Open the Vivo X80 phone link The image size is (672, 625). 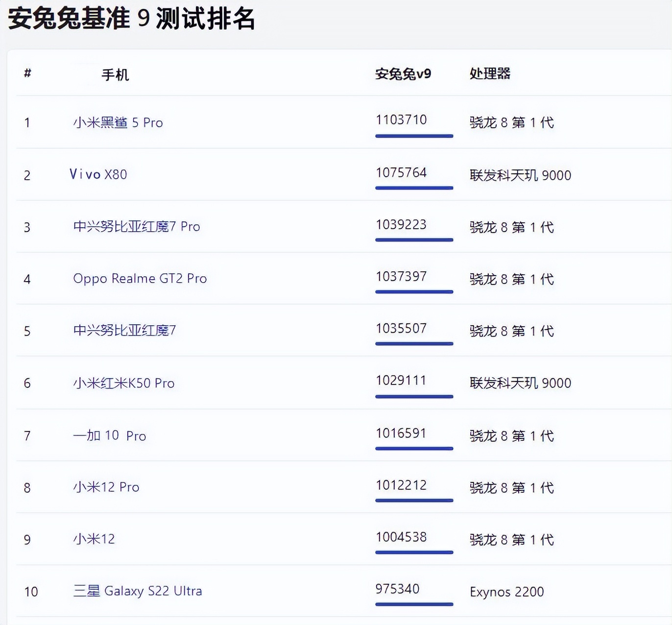(98, 174)
